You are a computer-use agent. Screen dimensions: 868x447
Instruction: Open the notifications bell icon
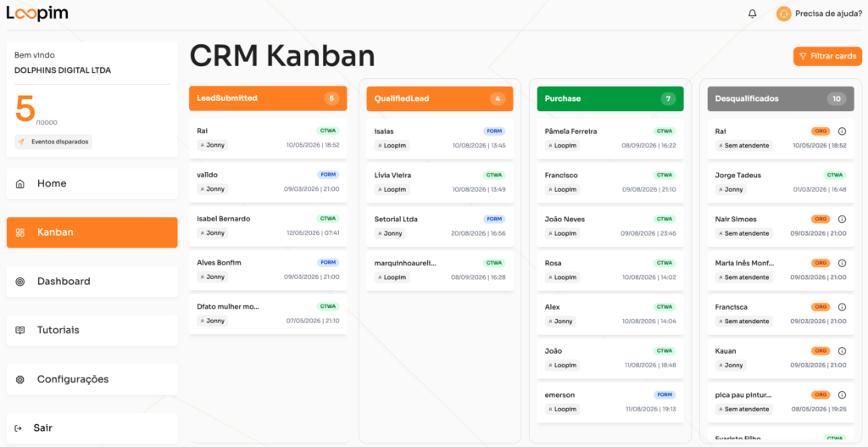[752, 14]
